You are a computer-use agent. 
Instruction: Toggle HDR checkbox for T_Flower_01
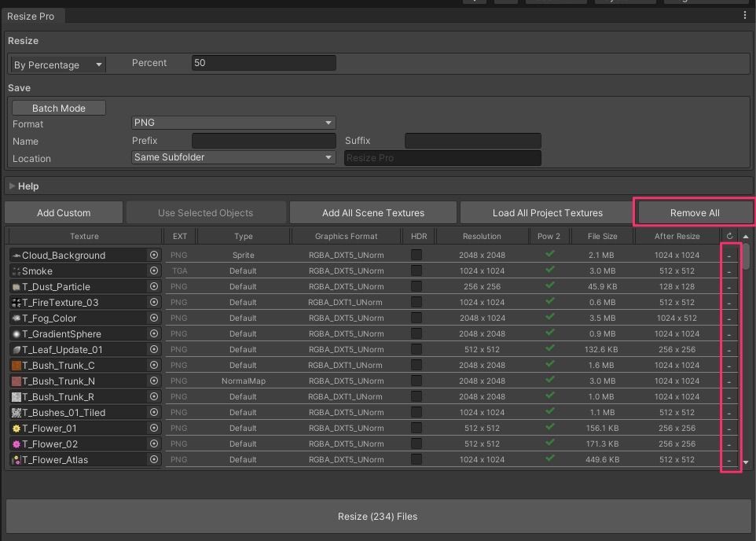[x=417, y=428]
